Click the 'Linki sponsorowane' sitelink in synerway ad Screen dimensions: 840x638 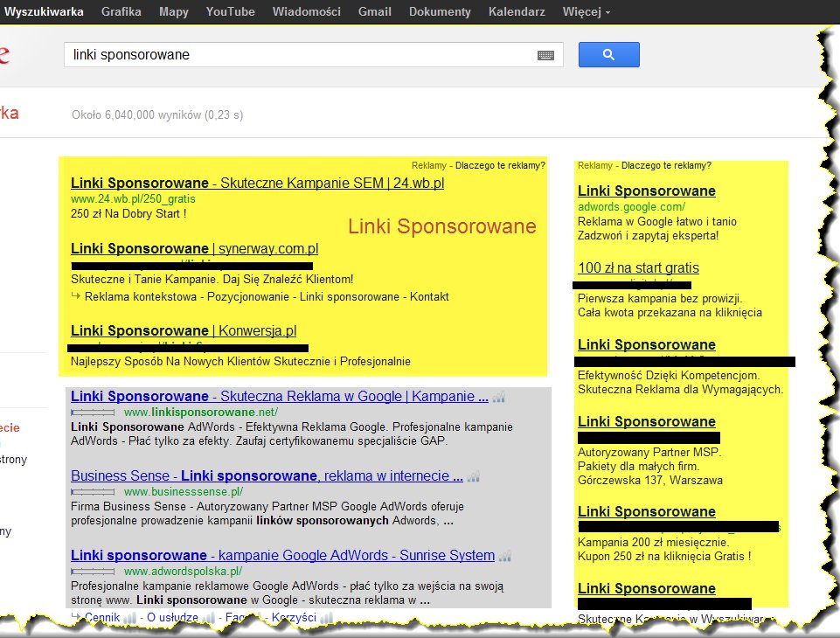coord(350,297)
